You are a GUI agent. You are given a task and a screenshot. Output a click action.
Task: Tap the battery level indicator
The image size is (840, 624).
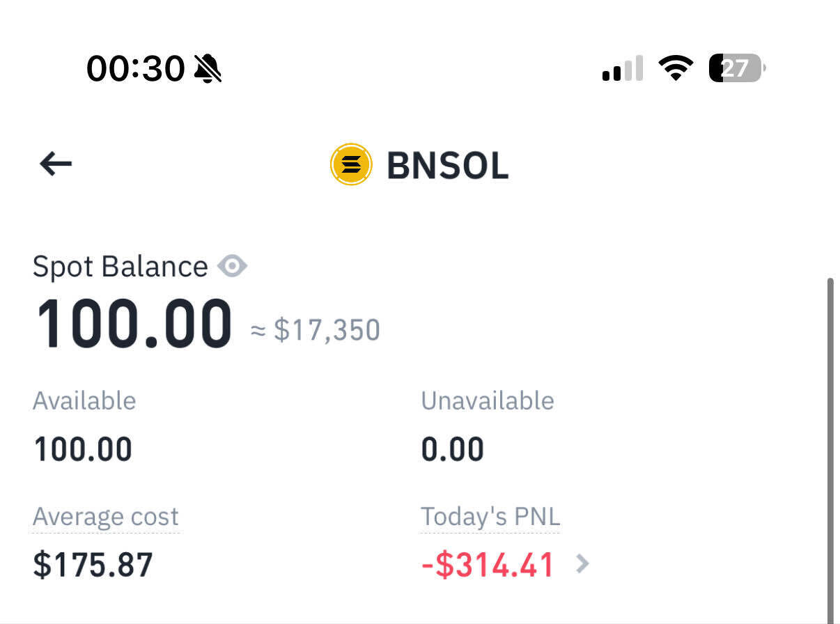(x=736, y=68)
